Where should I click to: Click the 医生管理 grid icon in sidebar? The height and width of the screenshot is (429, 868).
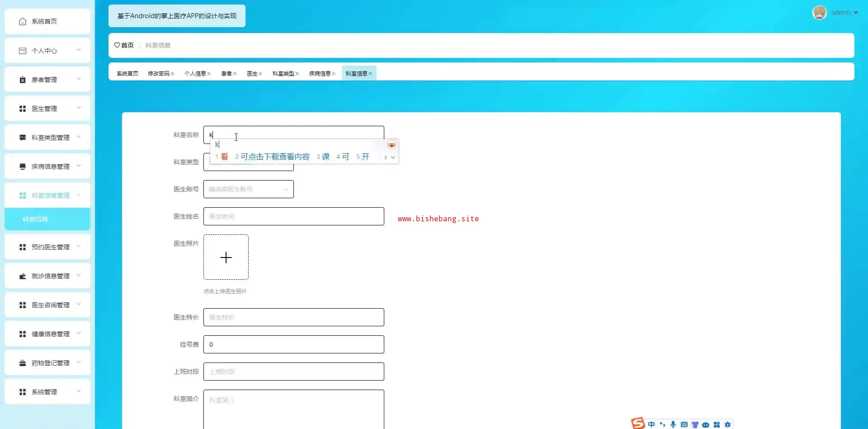click(23, 109)
